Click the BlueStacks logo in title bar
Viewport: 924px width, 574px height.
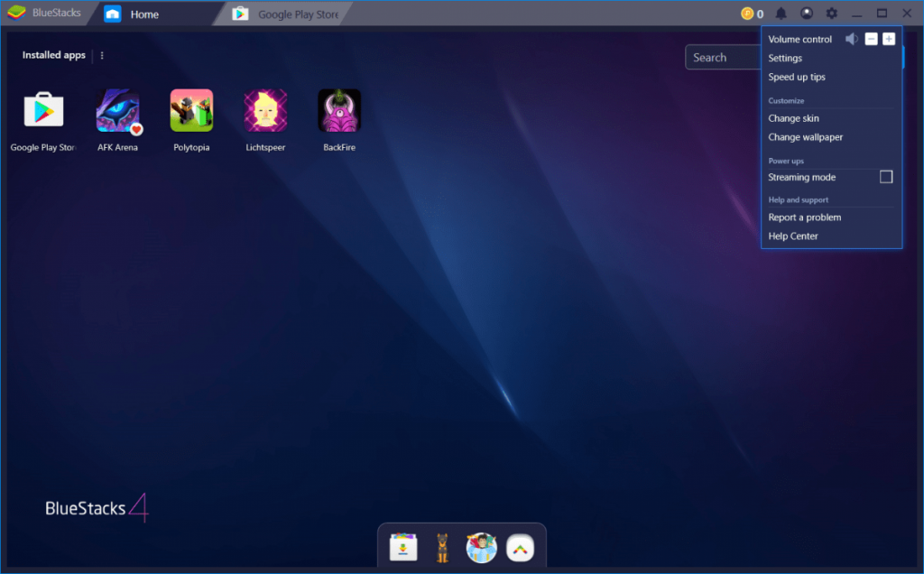(16, 13)
